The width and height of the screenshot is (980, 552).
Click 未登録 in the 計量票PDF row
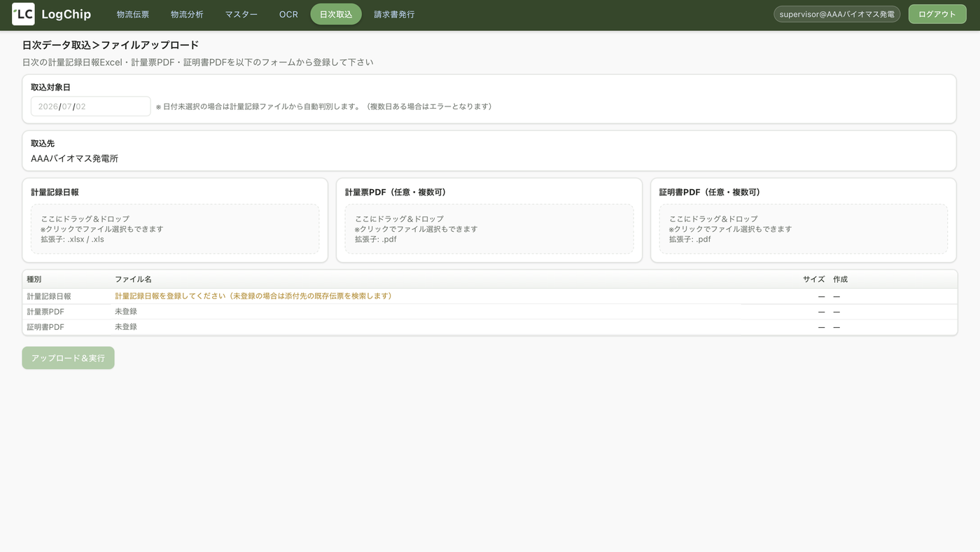[x=126, y=312]
